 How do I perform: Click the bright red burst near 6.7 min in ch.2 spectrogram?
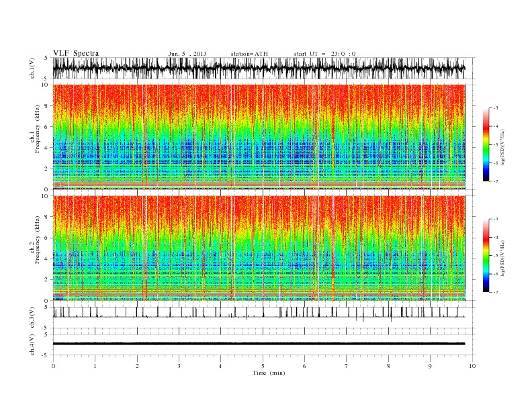click(333, 248)
